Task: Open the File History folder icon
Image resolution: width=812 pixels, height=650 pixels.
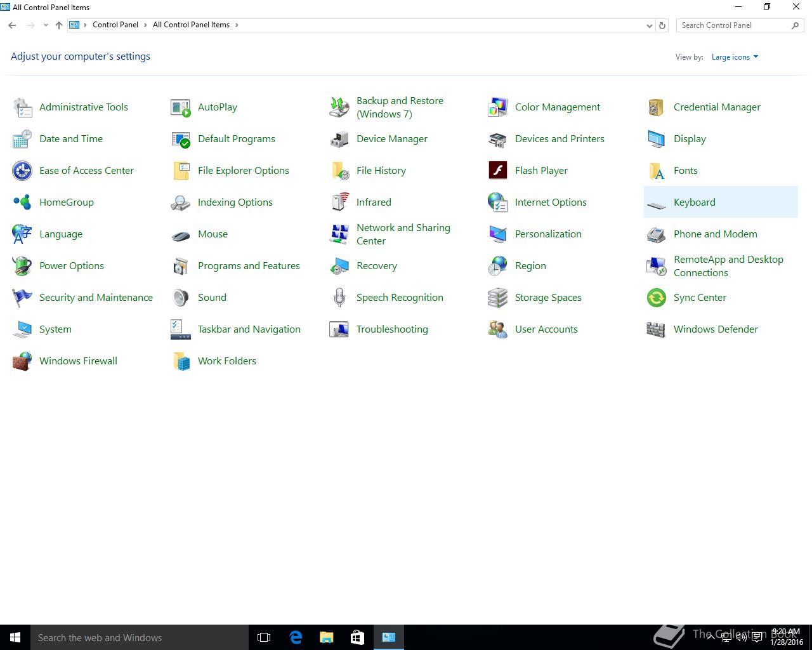Action: [339, 171]
